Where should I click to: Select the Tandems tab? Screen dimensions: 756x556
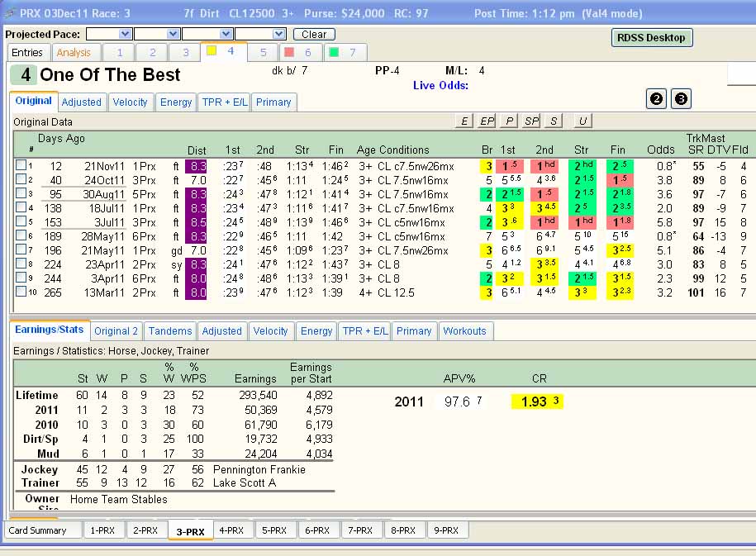tap(170, 331)
